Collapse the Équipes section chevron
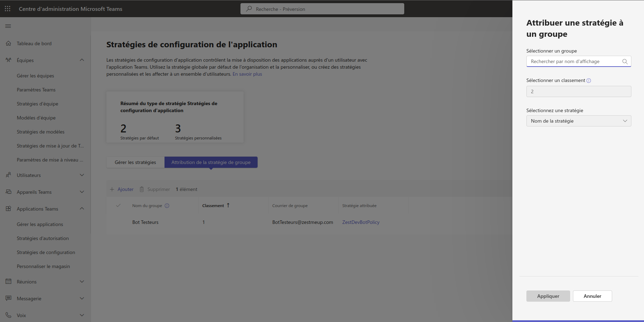644x322 pixels. tap(82, 60)
